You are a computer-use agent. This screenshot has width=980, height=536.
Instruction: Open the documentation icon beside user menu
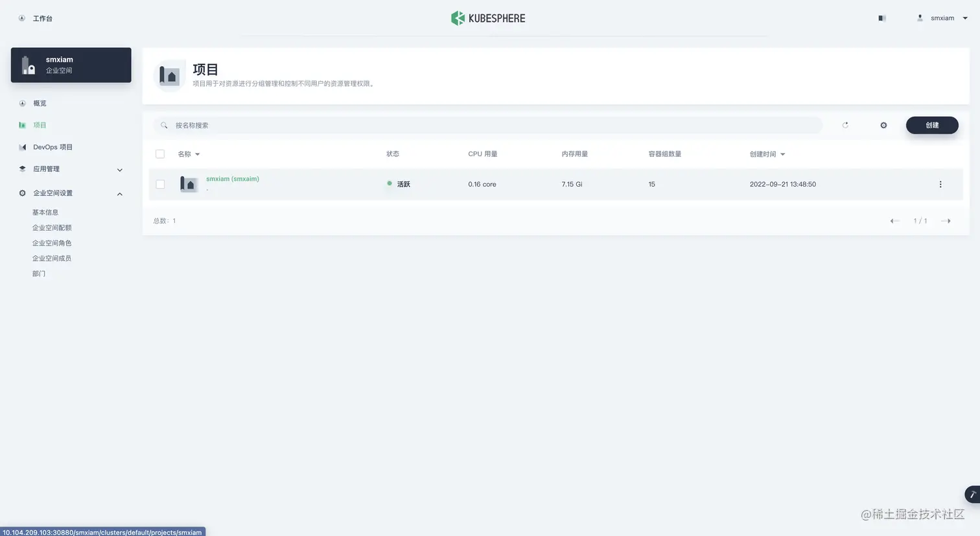click(x=882, y=18)
